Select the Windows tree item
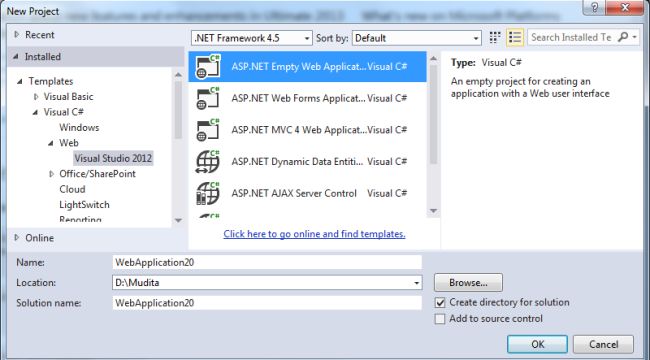 coord(79,127)
